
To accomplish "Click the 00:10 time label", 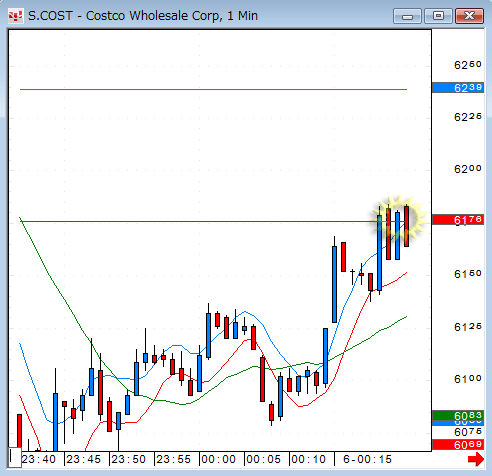I will click(308, 459).
